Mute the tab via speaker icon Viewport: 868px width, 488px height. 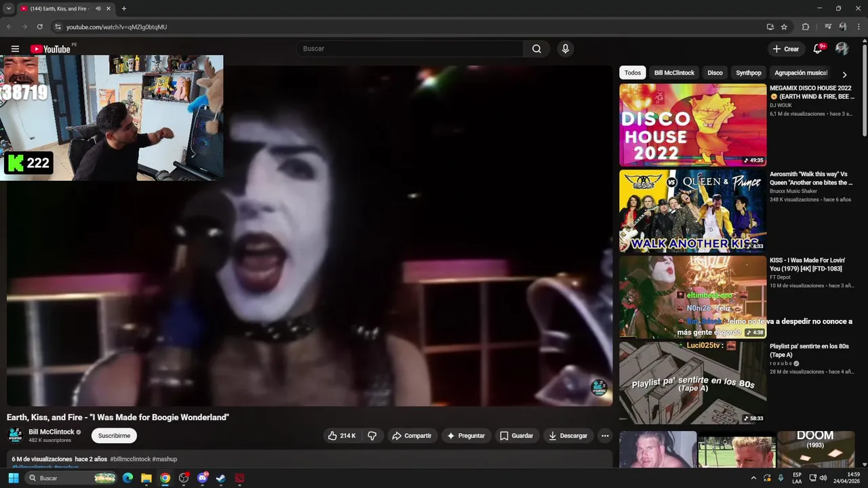click(98, 9)
